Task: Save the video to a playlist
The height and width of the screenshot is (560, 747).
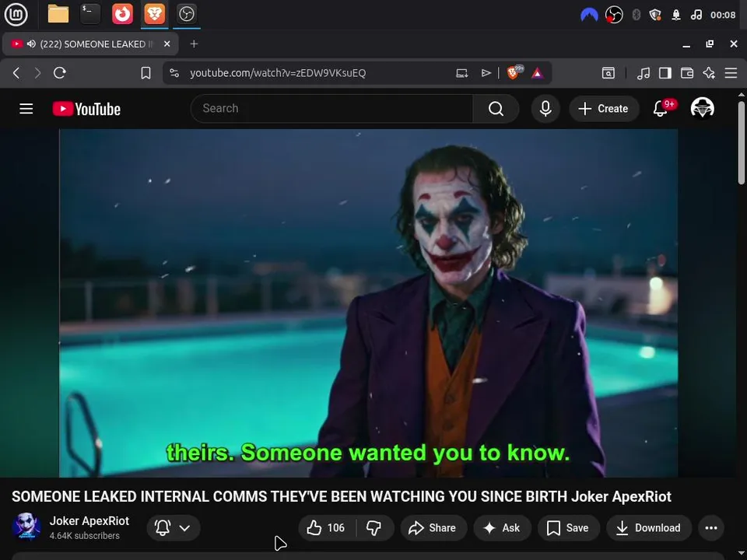Action: (x=568, y=527)
